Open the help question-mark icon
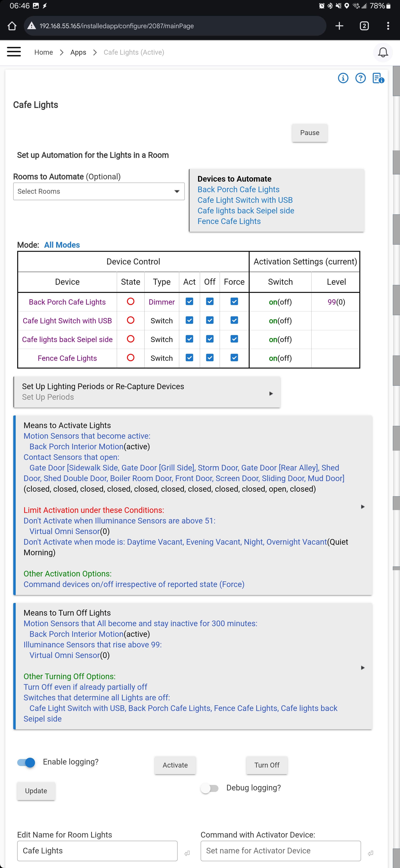Viewport: 400px width, 868px height. click(361, 78)
